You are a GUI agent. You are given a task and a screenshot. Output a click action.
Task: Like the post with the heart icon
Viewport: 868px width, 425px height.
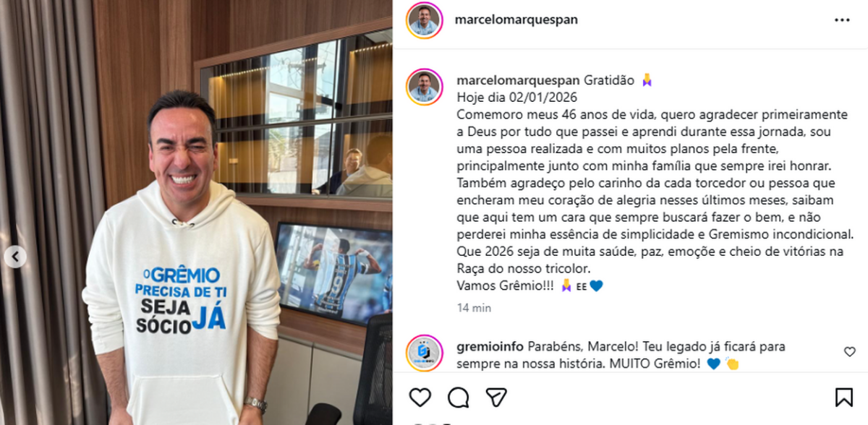point(420,397)
